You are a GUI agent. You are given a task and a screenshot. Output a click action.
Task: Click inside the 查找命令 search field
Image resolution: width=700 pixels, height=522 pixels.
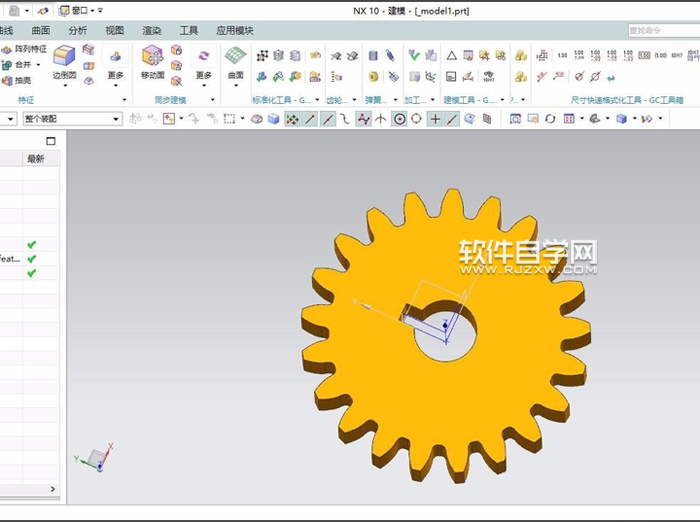click(664, 30)
